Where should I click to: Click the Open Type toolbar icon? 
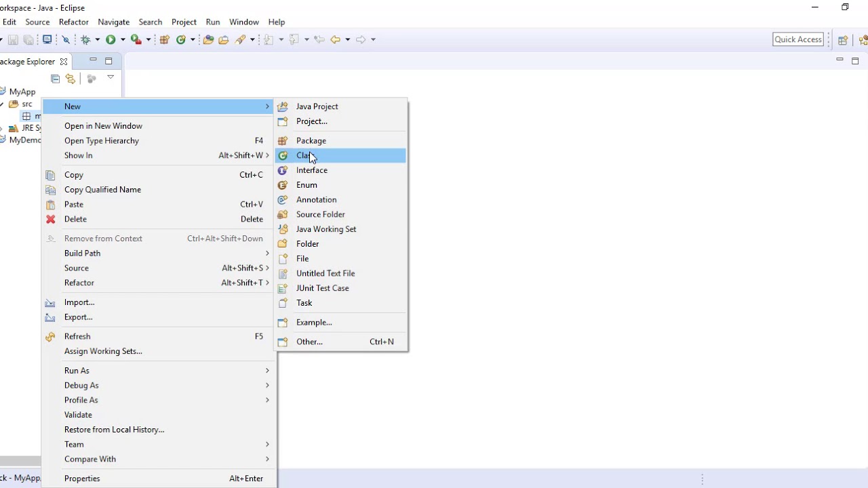point(208,39)
